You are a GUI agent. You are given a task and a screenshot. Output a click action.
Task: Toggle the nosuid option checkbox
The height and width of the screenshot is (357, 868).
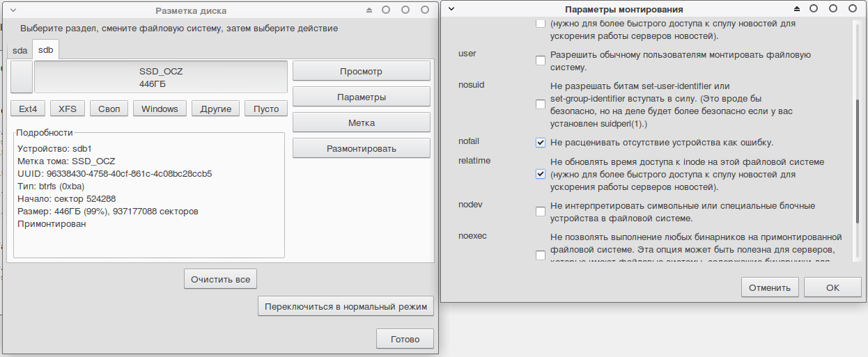[541, 104]
